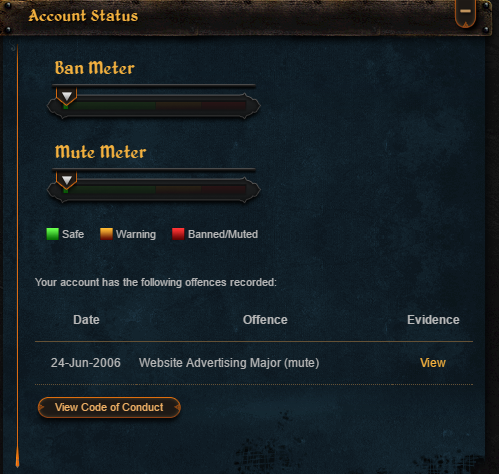499x474 pixels.
Task: Collapse the Account Status panel
Action: [x=465, y=13]
